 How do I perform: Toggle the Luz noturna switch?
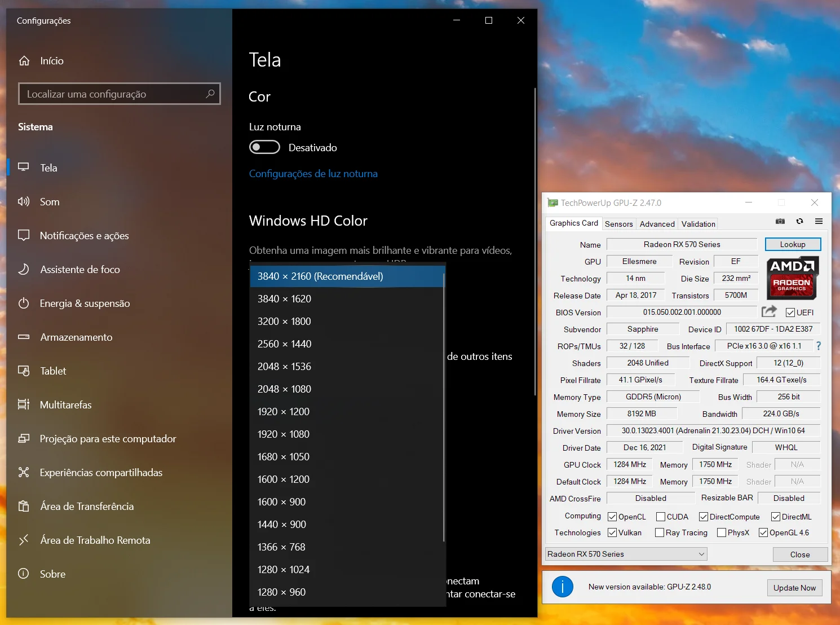pyautogui.click(x=264, y=147)
